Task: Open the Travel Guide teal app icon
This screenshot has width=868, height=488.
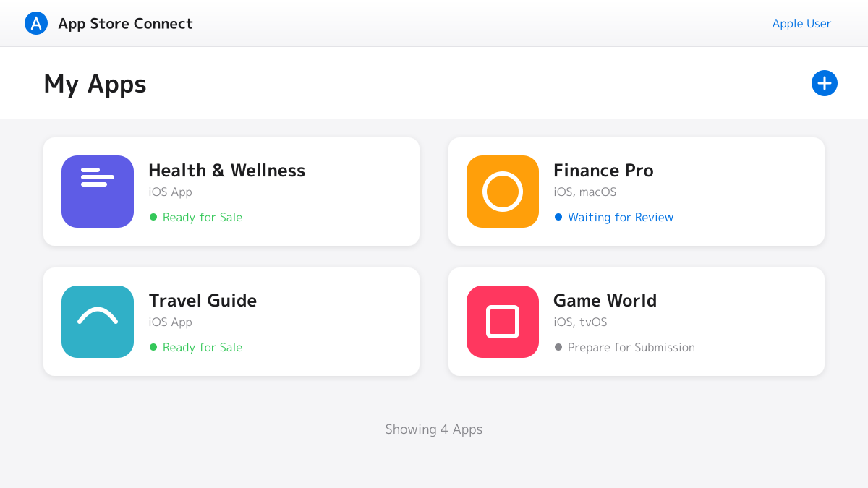Action: tap(98, 322)
